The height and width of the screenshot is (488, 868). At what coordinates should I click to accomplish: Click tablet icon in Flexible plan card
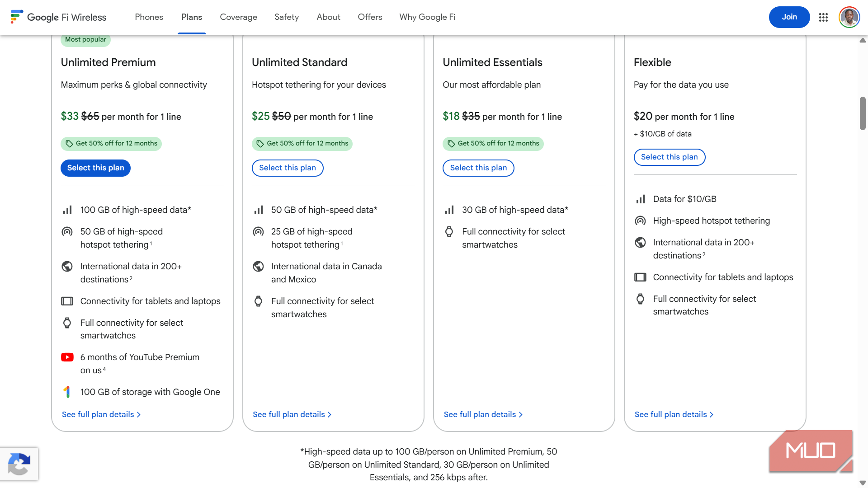(x=640, y=277)
